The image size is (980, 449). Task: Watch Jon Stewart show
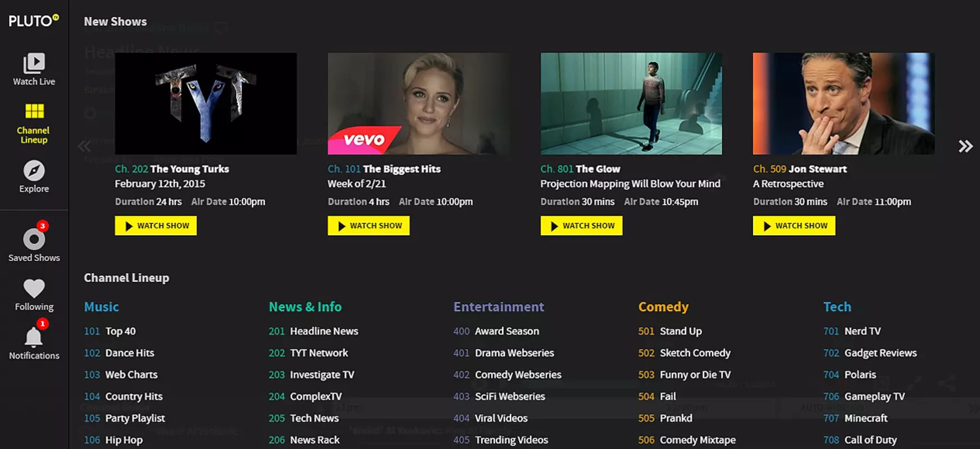click(794, 226)
